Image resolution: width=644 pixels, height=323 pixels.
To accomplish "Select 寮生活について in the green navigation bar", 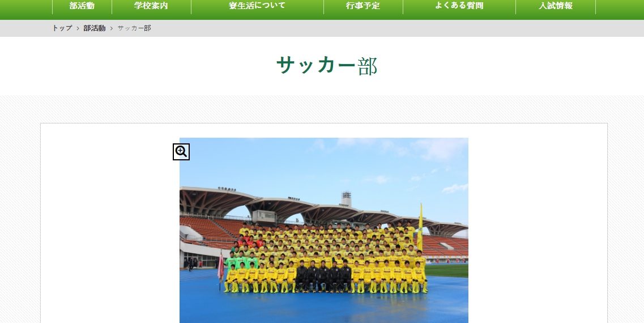I will (x=257, y=6).
